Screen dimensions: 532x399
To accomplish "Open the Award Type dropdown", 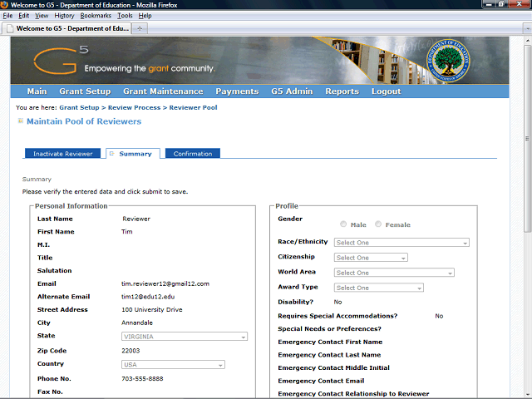I will [x=379, y=288].
